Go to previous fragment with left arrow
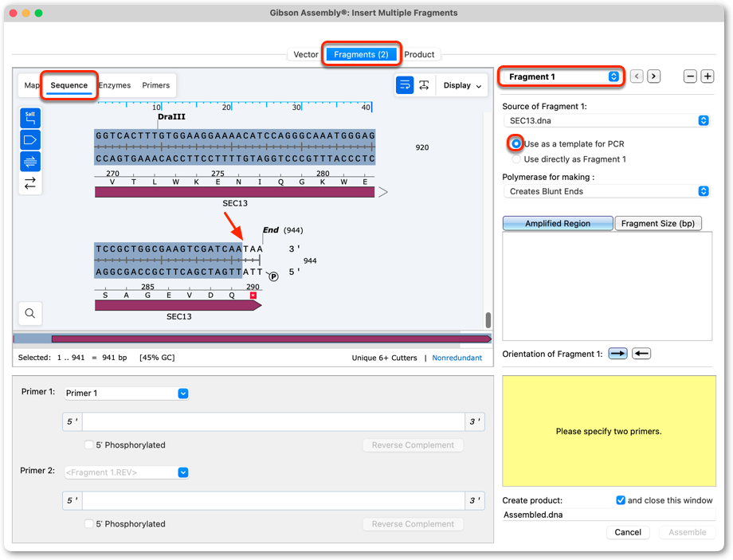733x560 pixels. click(637, 76)
